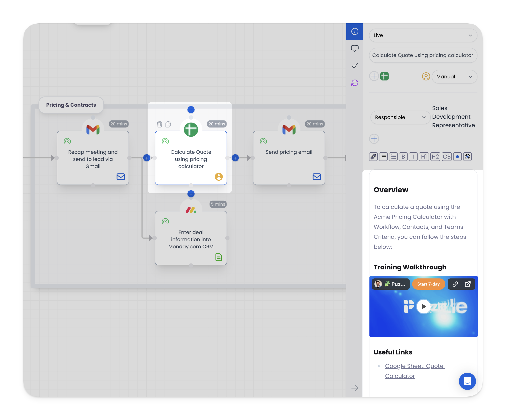Insert code block with CB button

pos(447,157)
